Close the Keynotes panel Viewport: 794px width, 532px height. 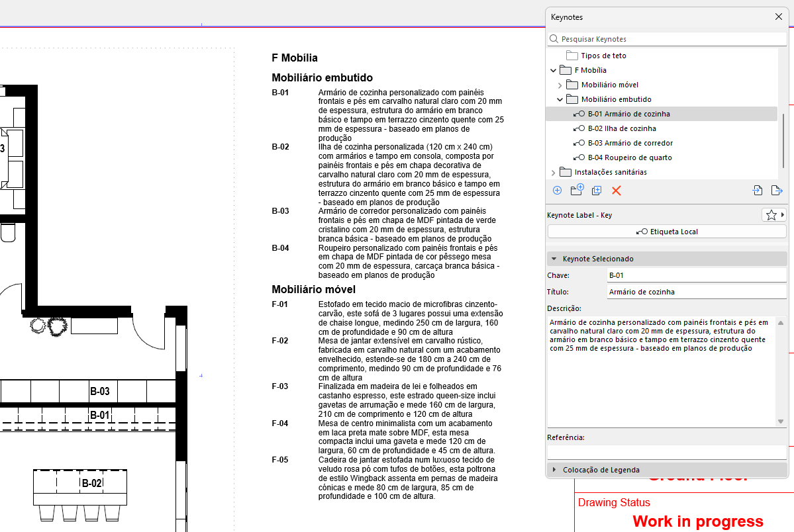pos(778,17)
